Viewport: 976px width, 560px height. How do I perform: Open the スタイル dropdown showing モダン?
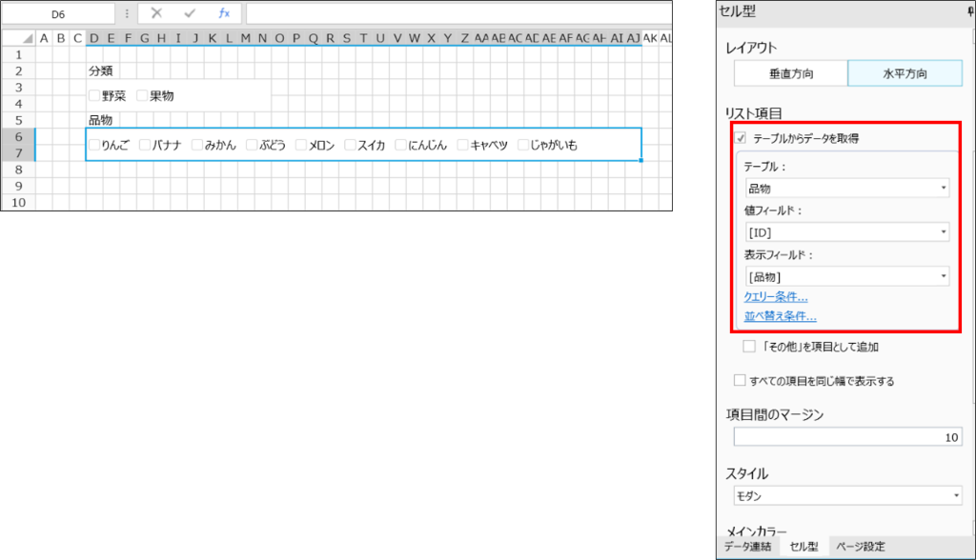click(847, 496)
